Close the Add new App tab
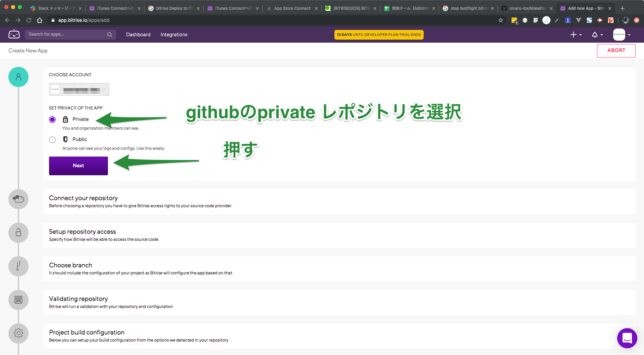644x355 pixels. (x=610, y=8)
